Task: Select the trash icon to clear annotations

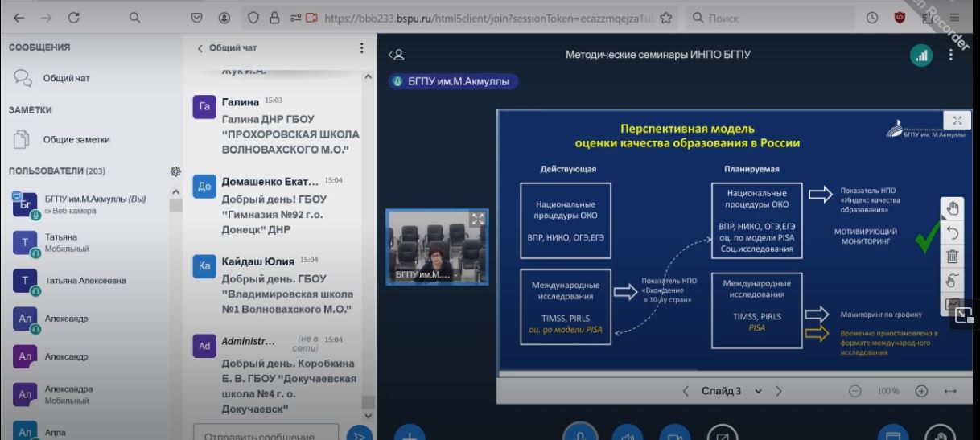Action: point(952,257)
